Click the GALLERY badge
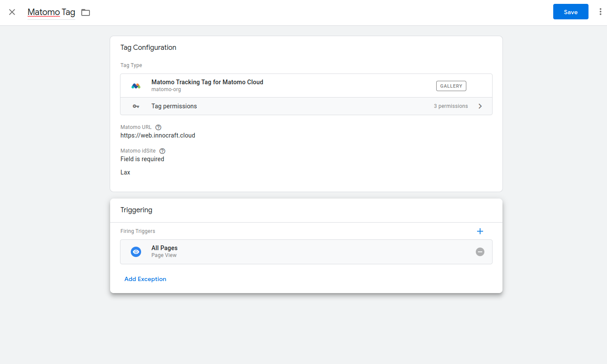607x364 pixels. click(x=451, y=86)
